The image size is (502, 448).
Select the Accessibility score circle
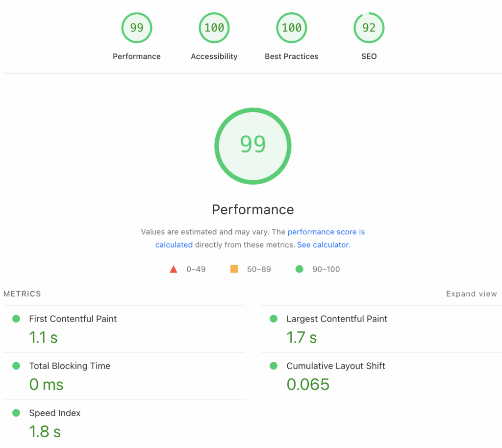[214, 27]
